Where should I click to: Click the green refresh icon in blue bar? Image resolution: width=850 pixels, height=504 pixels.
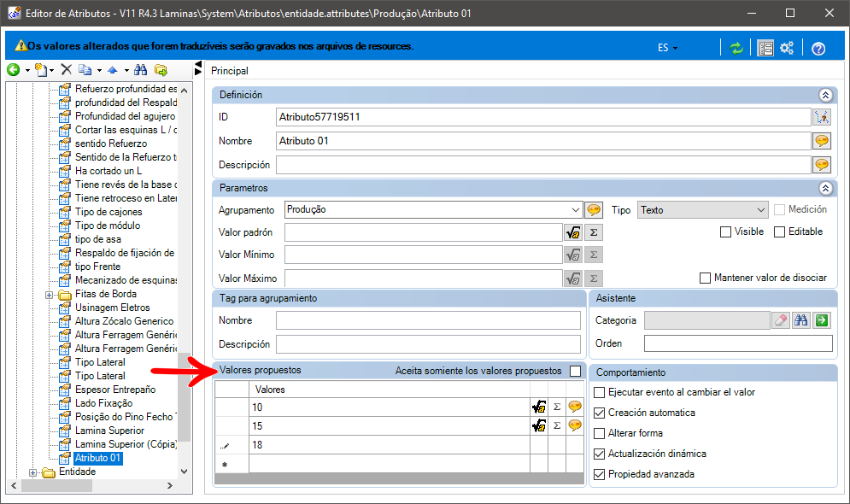pyautogui.click(x=736, y=48)
